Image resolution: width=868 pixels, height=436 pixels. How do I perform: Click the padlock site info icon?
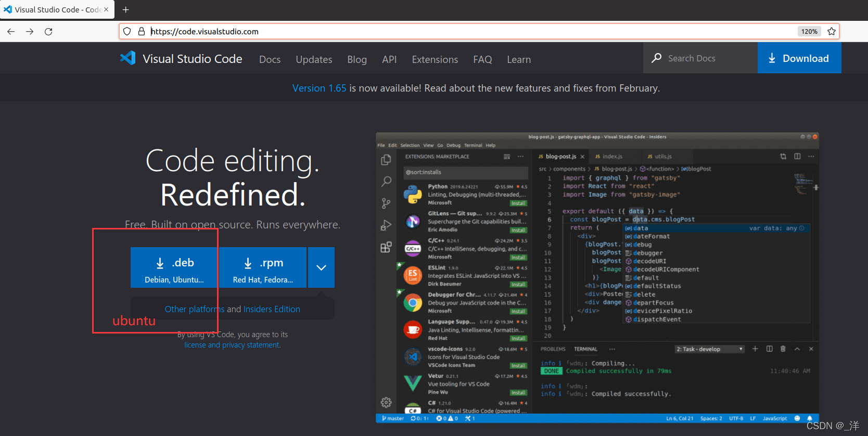[x=141, y=31]
